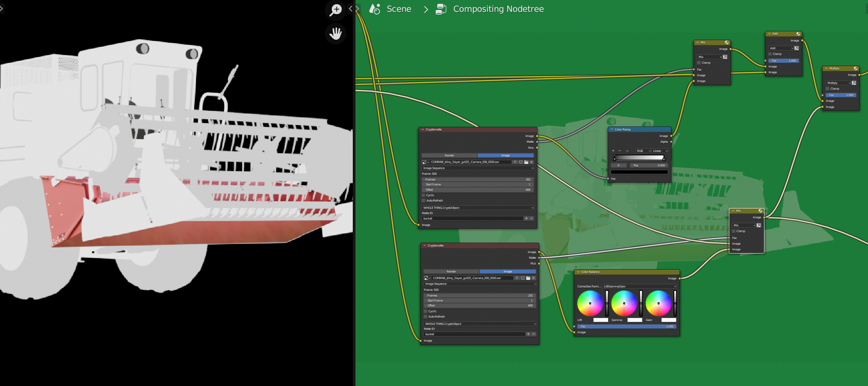Open the Linear interpolation dropdown in Color Ramp
The width and height of the screenshot is (868, 386).
(x=660, y=151)
